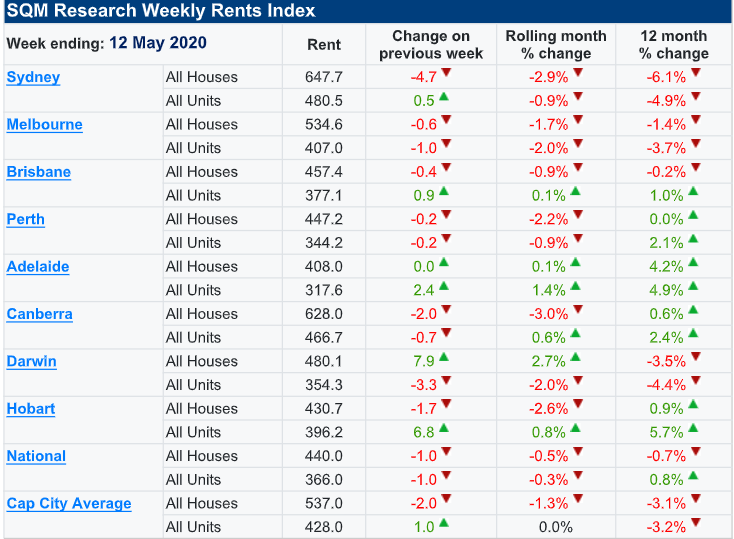Select the Perth city link
Image resolution: width=734 pixels, height=539 pixels.
[x=26, y=219]
